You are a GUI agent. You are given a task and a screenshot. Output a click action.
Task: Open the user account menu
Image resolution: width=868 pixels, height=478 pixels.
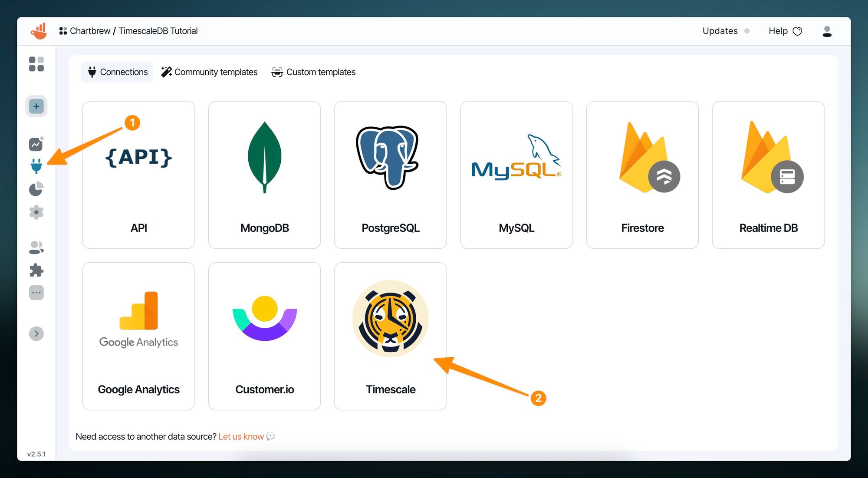click(827, 31)
